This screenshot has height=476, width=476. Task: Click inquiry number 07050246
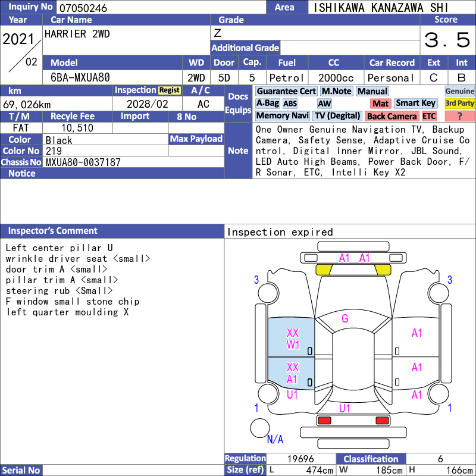pyautogui.click(x=83, y=8)
